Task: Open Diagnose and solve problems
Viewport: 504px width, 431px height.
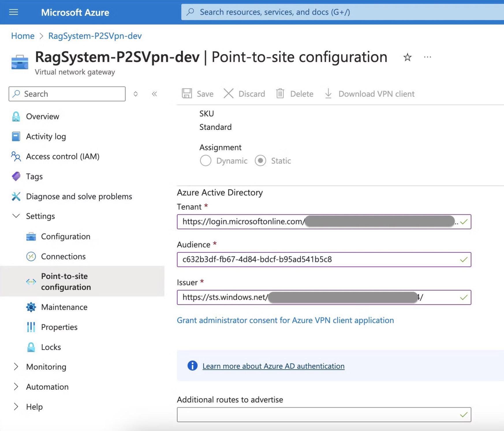Action: 79,196
